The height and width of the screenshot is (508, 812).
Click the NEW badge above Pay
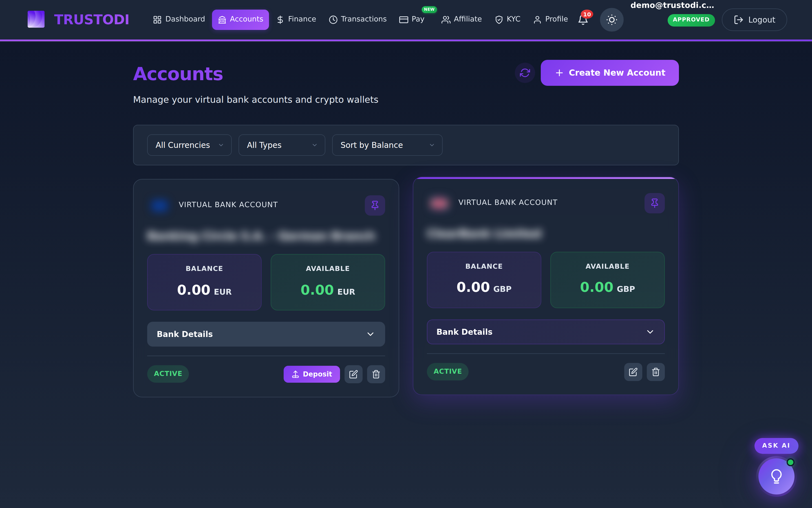pos(429,9)
